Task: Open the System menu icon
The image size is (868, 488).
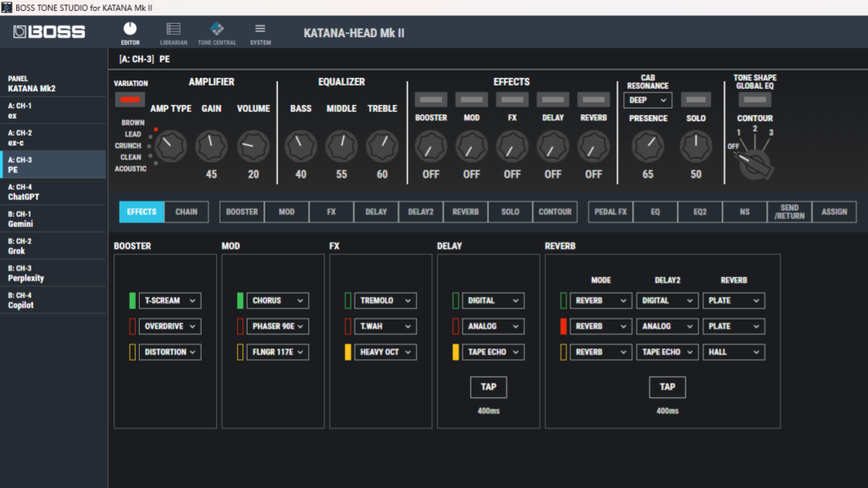Action: pos(260,30)
